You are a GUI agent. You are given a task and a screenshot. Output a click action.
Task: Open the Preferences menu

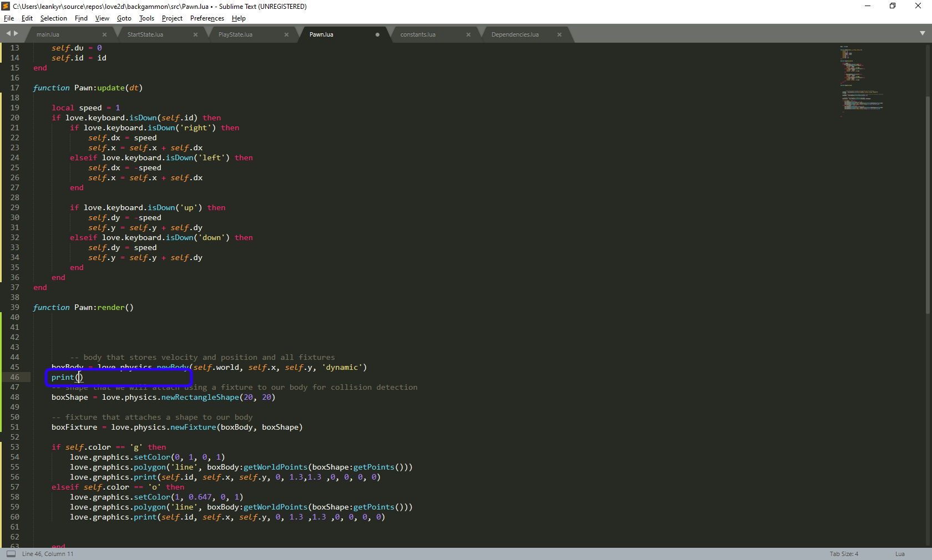tap(207, 18)
